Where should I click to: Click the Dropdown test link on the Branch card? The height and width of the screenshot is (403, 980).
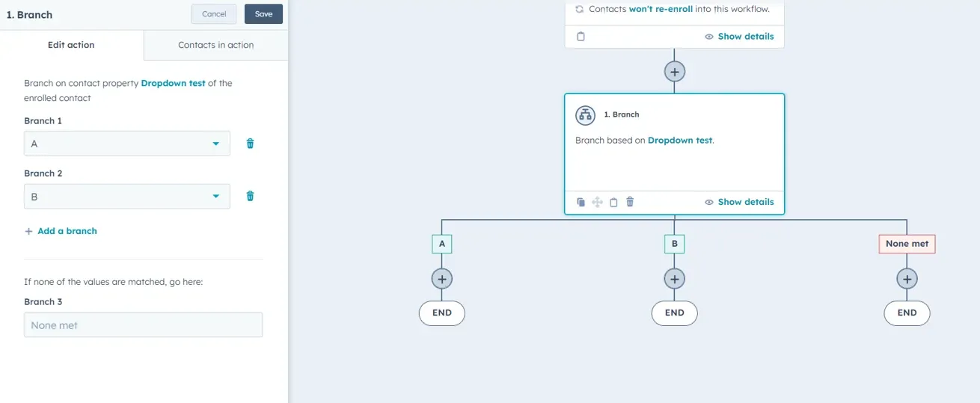680,140
